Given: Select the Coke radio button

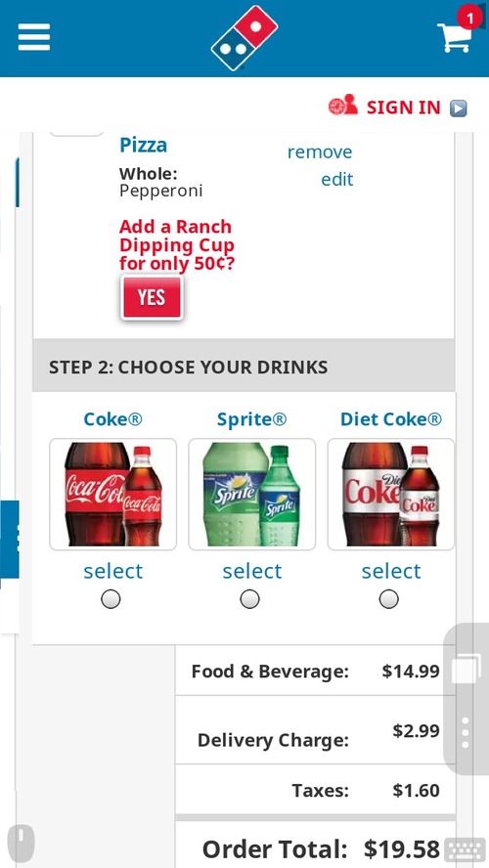Looking at the screenshot, I should (x=111, y=599).
